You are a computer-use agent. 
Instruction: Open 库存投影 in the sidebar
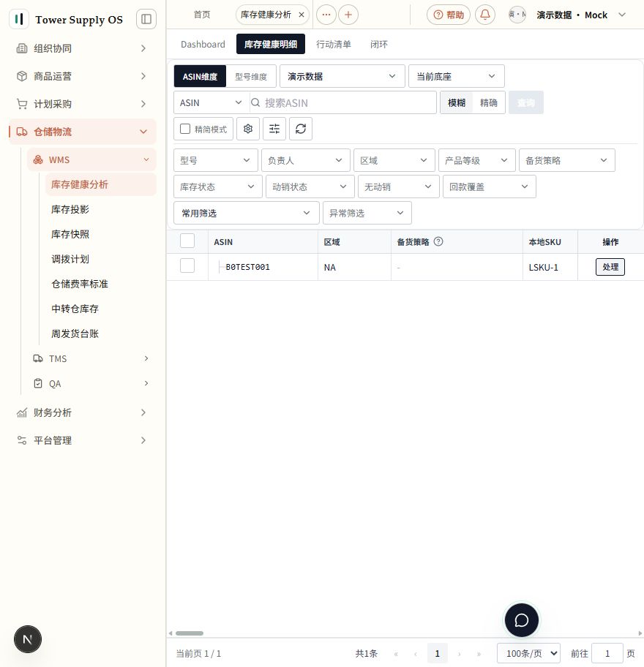tap(70, 209)
